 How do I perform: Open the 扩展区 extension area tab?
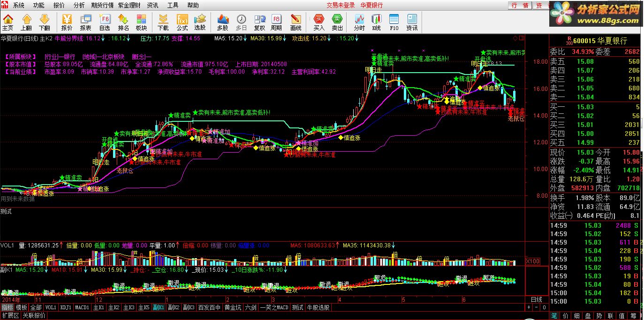coord(10,316)
